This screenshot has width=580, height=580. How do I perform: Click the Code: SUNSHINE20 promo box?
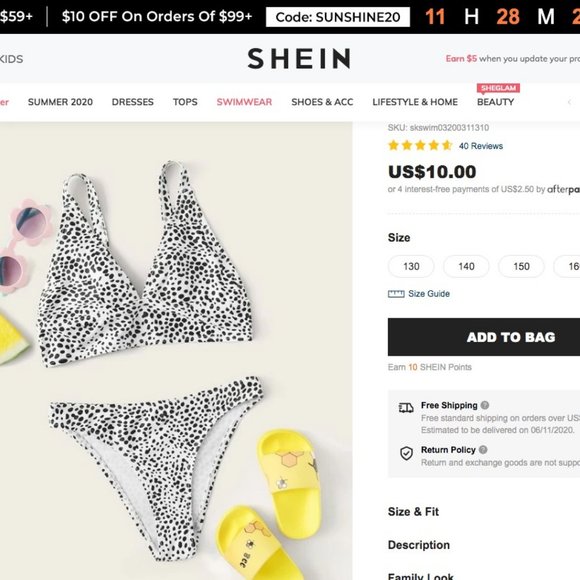click(338, 17)
